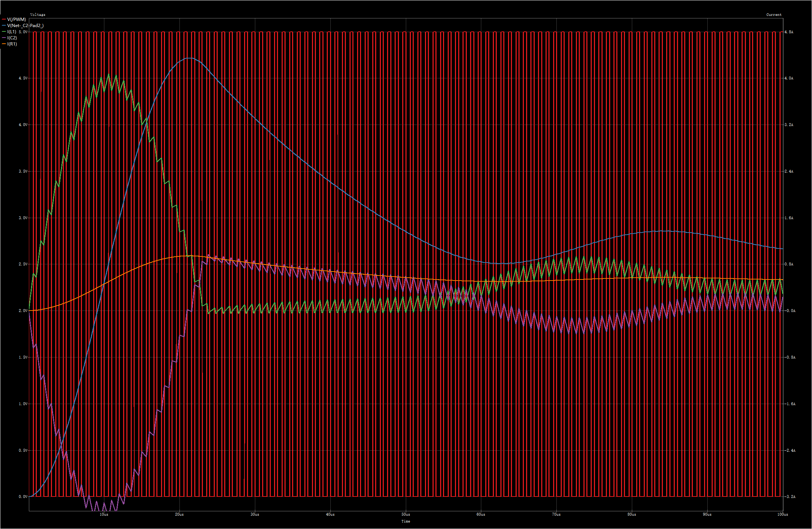Click the orange I(R1) legend color line
812x529 pixels.
tap(4, 44)
